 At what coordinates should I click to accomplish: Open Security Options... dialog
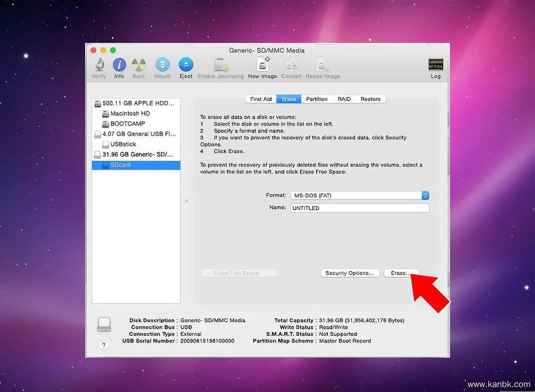[x=350, y=273]
